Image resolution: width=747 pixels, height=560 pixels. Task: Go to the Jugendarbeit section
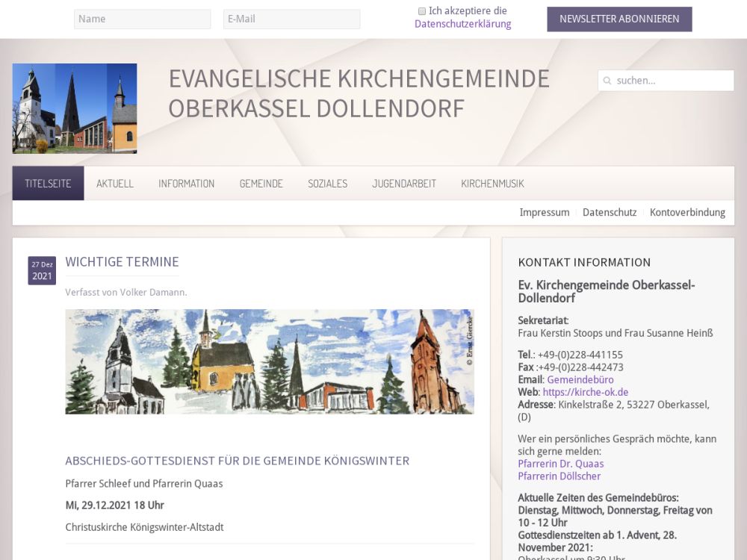point(404,184)
